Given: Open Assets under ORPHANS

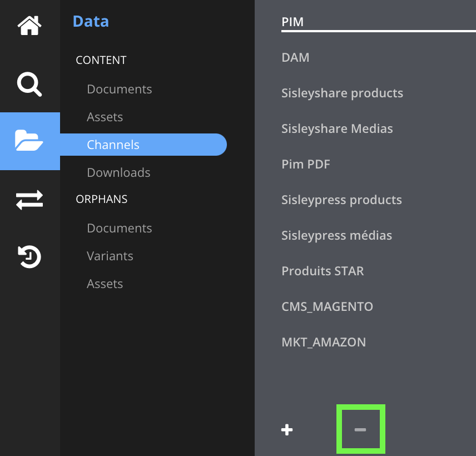Looking at the screenshot, I should tap(105, 284).
